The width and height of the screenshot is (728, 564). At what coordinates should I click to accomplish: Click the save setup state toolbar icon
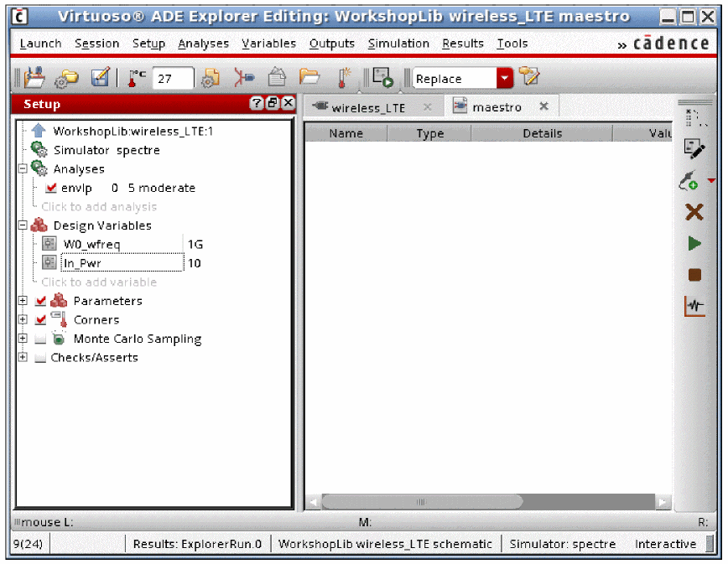(34, 77)
